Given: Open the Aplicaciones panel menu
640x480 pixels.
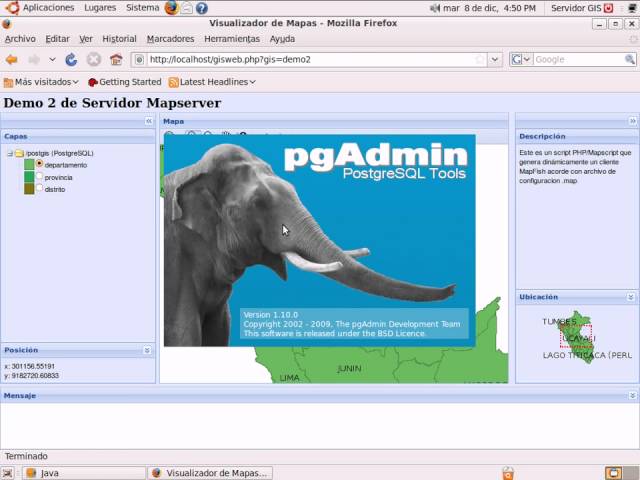Looking at the screenshot, I should coord(49,8).
